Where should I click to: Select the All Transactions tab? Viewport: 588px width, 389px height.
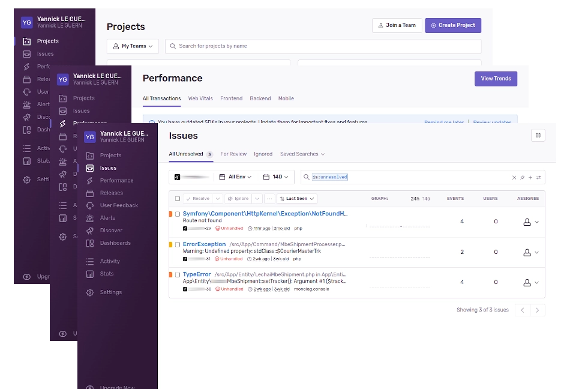click(161, 98)
